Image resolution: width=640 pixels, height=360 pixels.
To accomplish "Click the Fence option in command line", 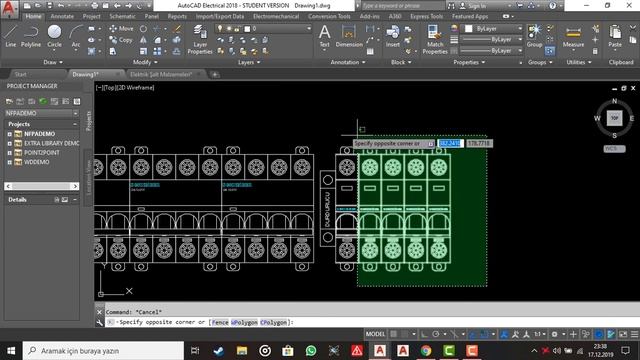I will point(220,322).
